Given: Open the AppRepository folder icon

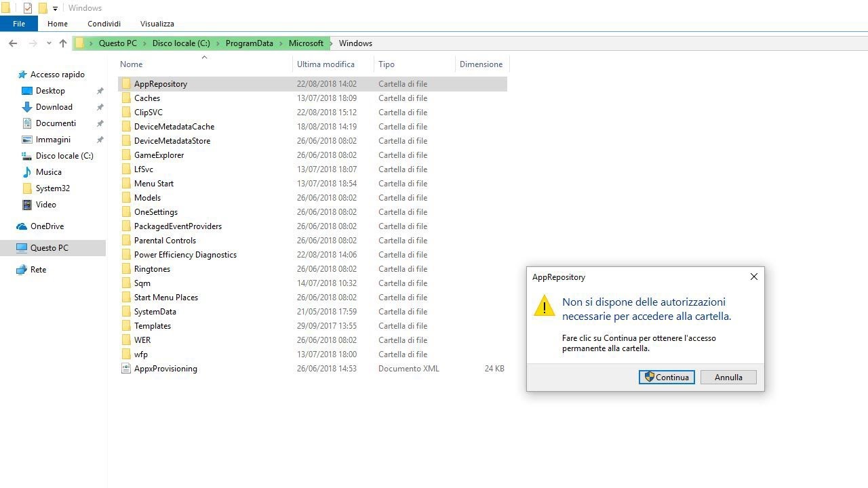Looking at the screenshot, I should pyautogui.click(x=125, y=84).
